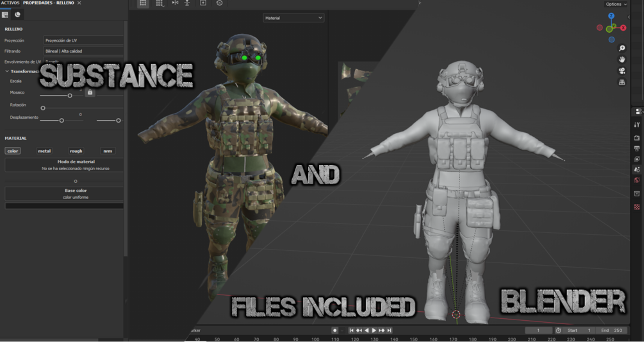Click the properties panel vertical scrollbar
Screen dimensions: 644x342
point(126,140)
